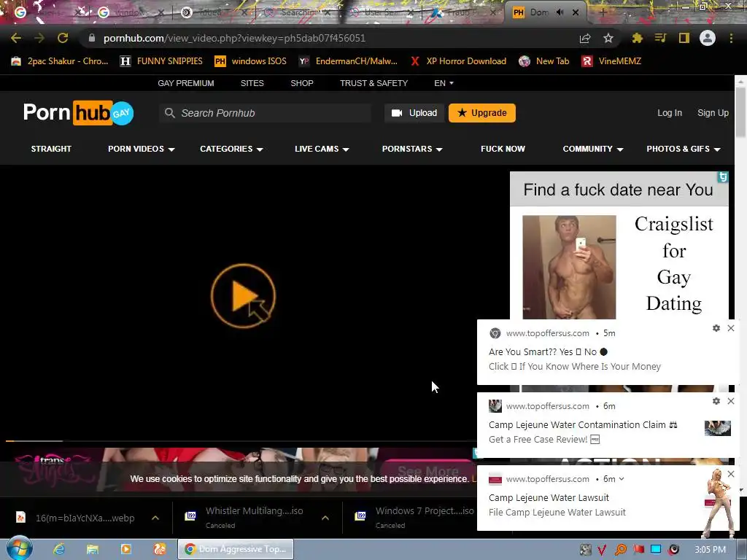
Task: Expand the PHOTOS & GIFS dropdown
Action: (x=683, y=149)
